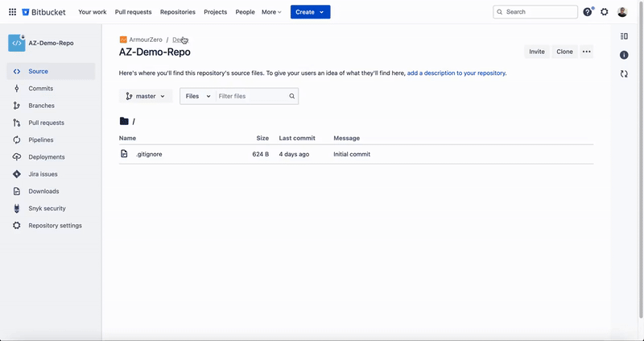Click the 4 days ago commit time
The height and width of the screenshot is (341, 644).
point(294,154)
